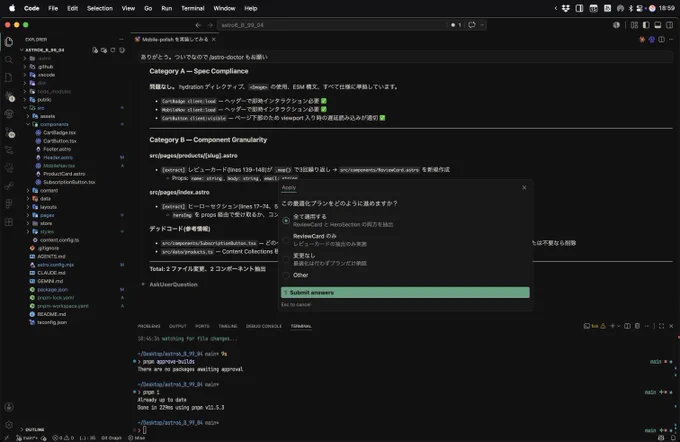Click Git Graph in the status bar
This screenshot has height=442, width=680.
click(x=111, y=438)
